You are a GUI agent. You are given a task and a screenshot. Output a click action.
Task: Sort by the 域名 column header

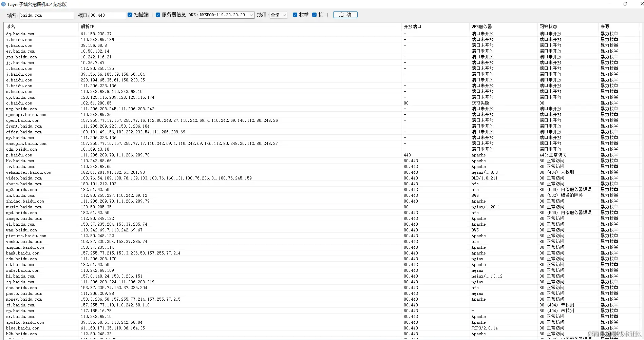41,26
